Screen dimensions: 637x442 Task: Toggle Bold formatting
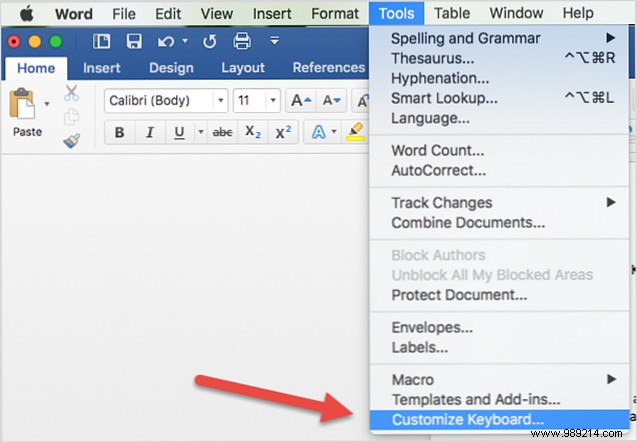click(x=119, y=132)
